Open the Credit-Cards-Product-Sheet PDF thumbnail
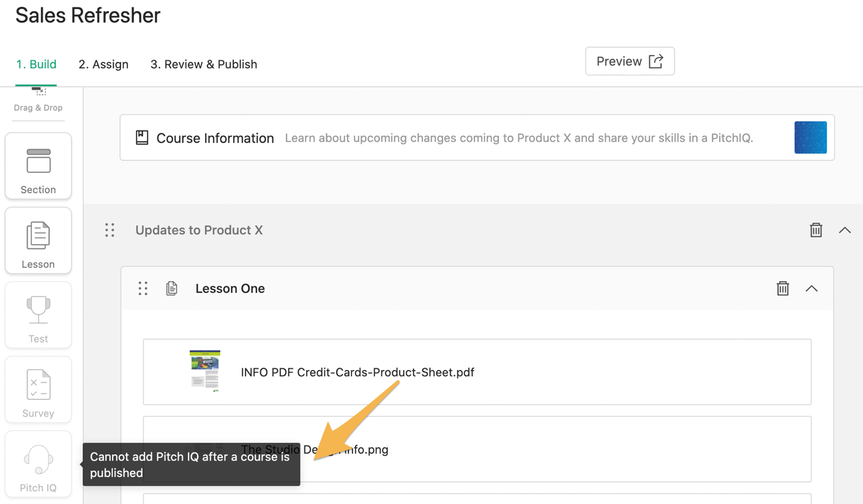The height and width of the screenshot is (504, 863). [204, 371]
